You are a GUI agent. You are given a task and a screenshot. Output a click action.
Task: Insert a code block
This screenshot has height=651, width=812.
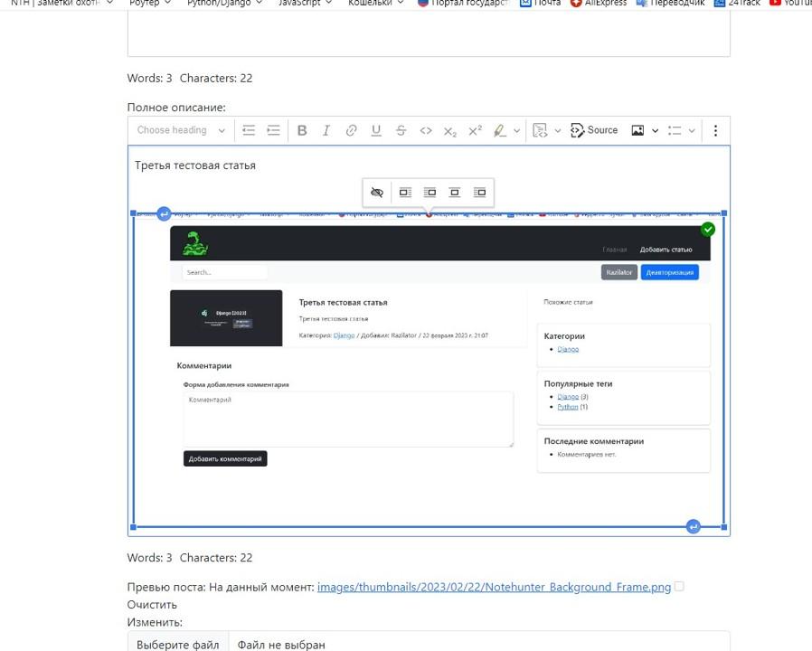tap(540, 130)
